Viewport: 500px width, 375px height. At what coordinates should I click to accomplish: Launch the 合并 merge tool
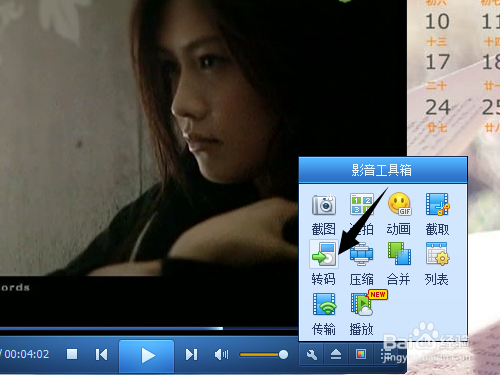click(x=399, y=263)
